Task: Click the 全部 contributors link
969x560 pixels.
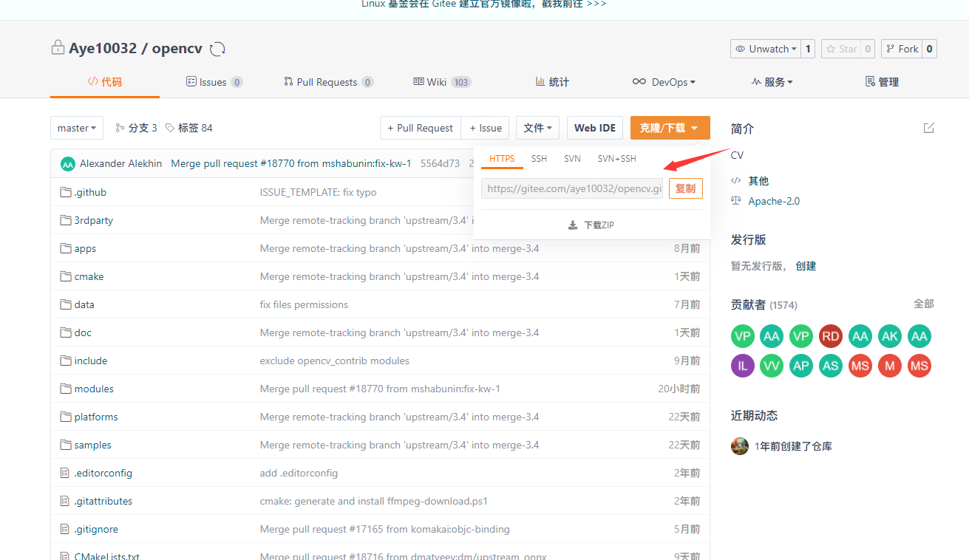Action: 924,304
